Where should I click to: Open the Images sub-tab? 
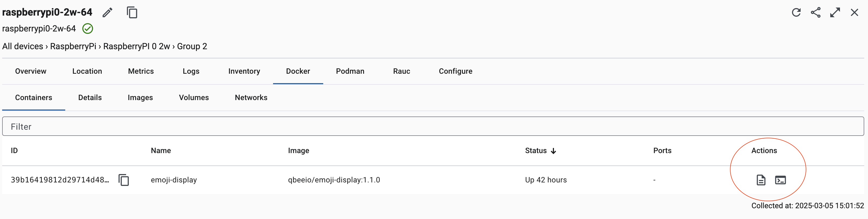140,98
